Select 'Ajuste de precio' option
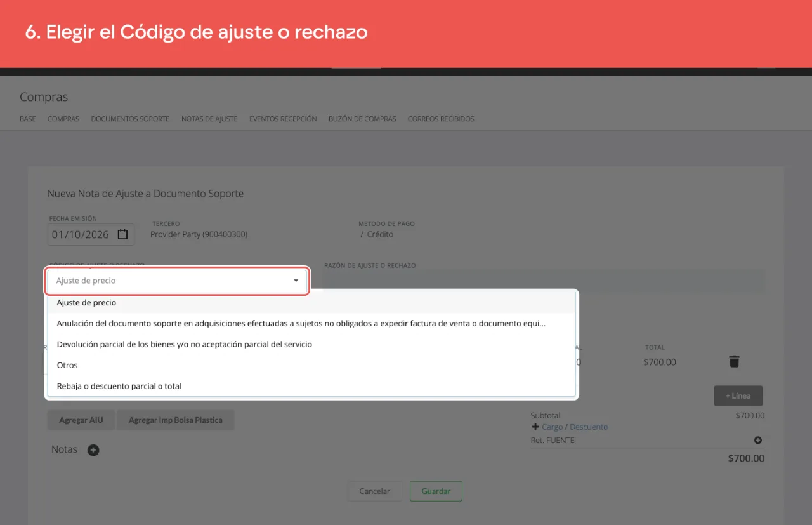Viewport: 812px width, 525px height. tap(311, 303)
